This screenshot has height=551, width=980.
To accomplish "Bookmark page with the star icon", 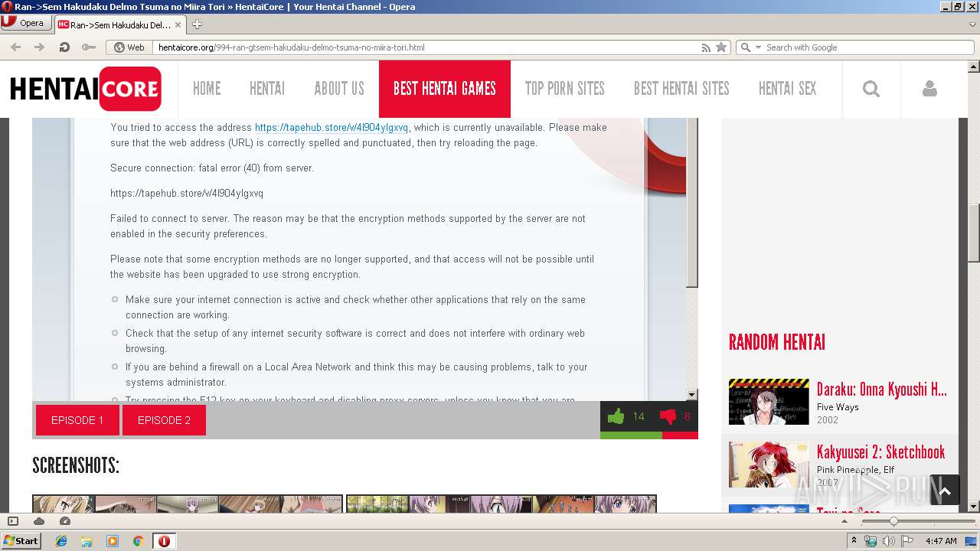I will (720, 47).
